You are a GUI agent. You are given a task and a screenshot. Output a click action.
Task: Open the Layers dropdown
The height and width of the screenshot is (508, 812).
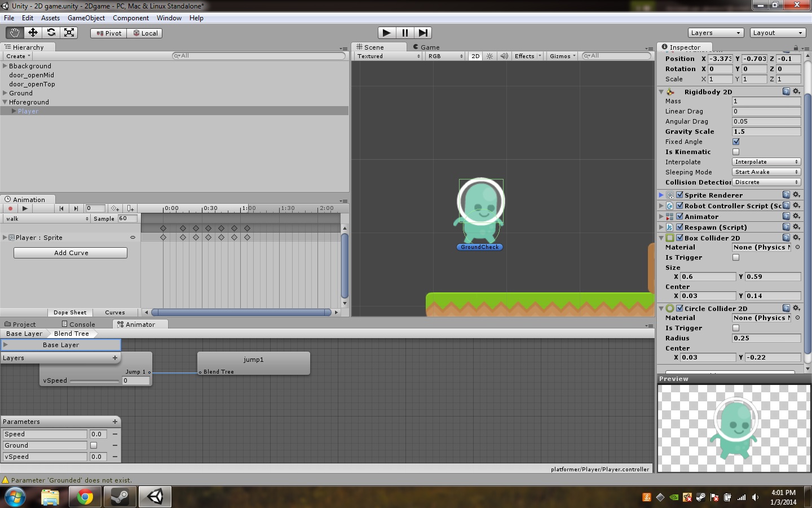coord(716,33)
